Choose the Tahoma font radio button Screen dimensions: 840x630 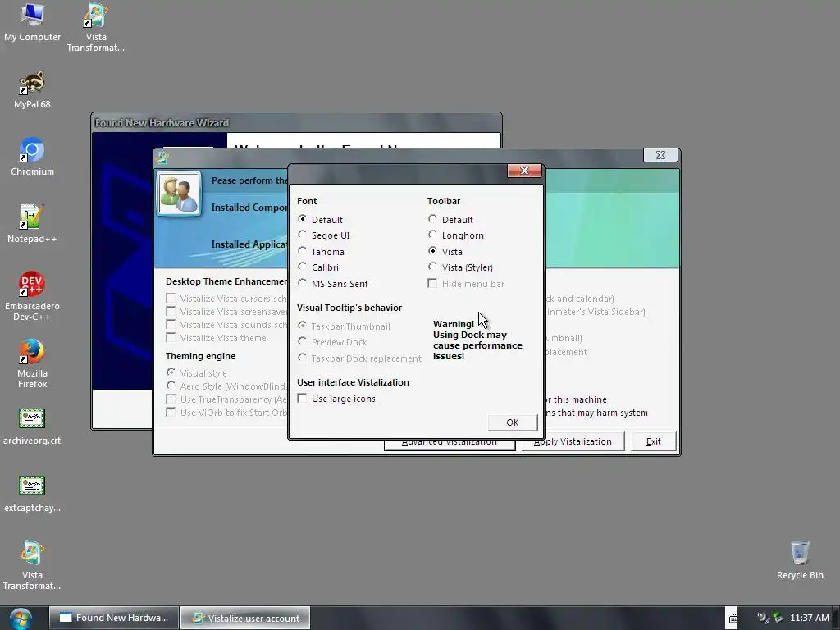click(321, 251)
